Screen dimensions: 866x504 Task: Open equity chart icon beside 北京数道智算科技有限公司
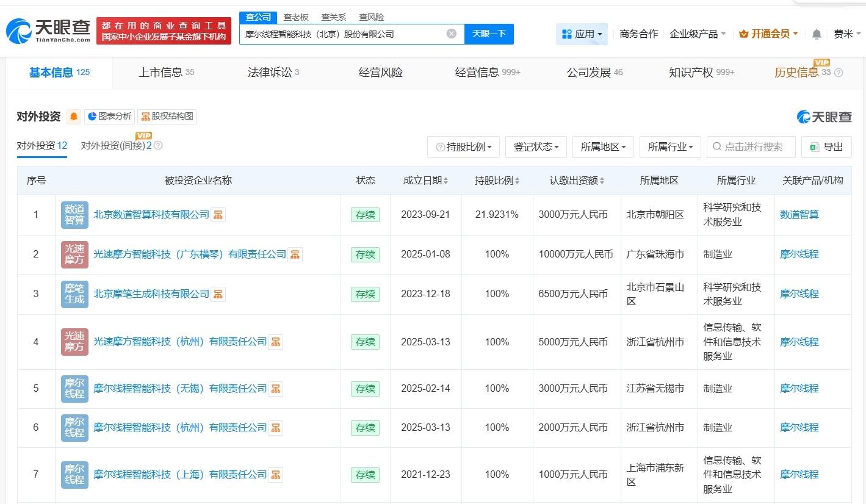[x=218, y=215]
